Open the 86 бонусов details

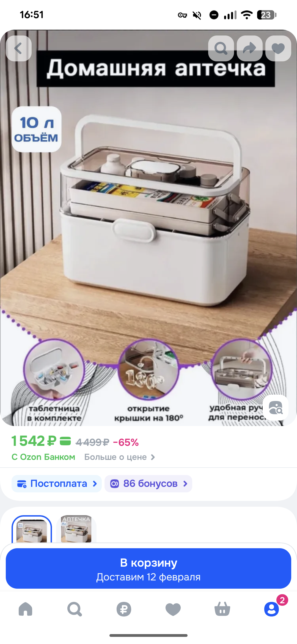148,484
